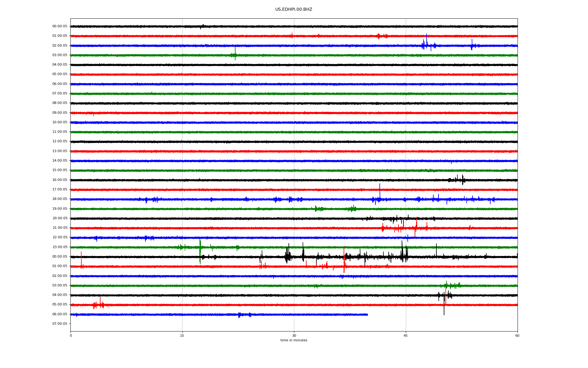Click the 60 tick on time axis
The image size is (588, 368).
(517, 335)
